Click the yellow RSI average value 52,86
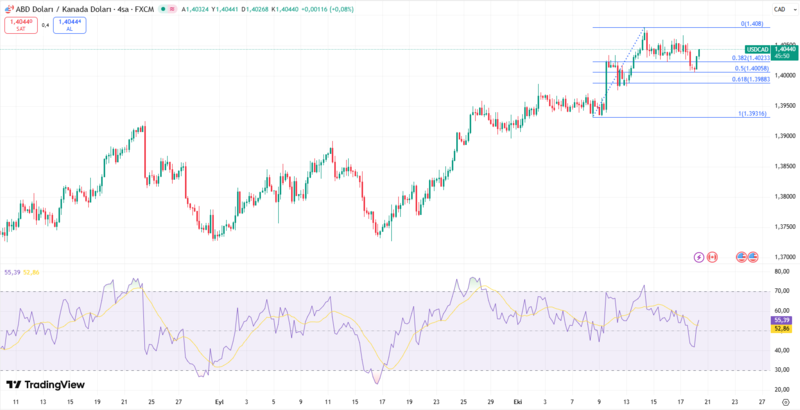Screen dimensions: 800x410 [x=32, y=272]
